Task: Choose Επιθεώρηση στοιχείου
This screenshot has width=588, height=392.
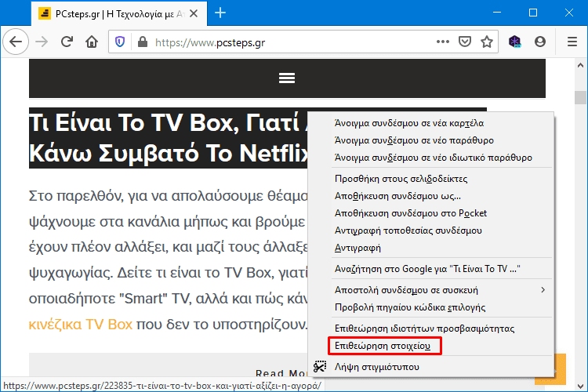Action: 431,346
